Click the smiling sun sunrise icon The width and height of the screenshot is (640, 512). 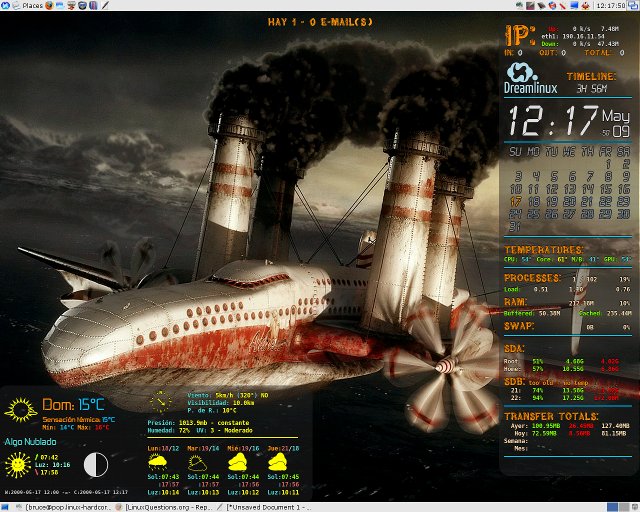pyautogui.click(x=18, y=465)
